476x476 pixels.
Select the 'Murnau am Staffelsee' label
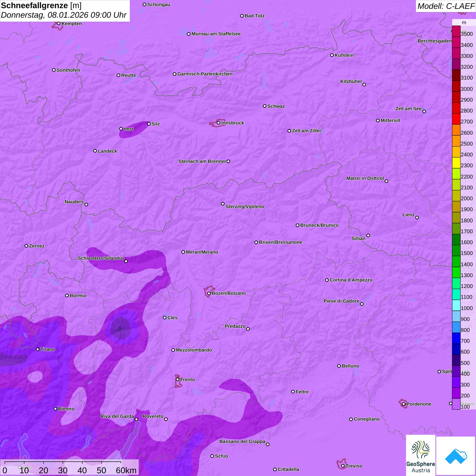point(216,34)
